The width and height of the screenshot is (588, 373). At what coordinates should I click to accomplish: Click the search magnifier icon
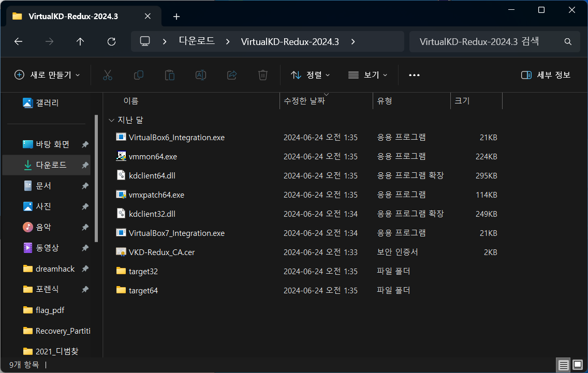click(x=568, y=41)
